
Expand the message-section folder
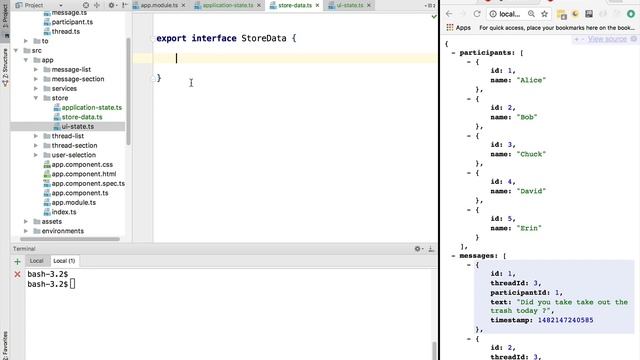[36, 79]
